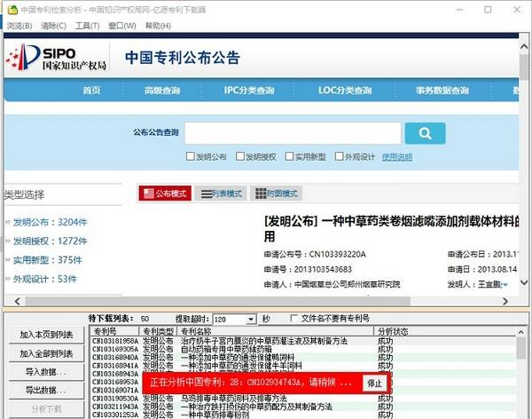Viewport: 532px width, 419px height.
Task: Click the 加入本页到列表 button
Action: coord(46,335)
